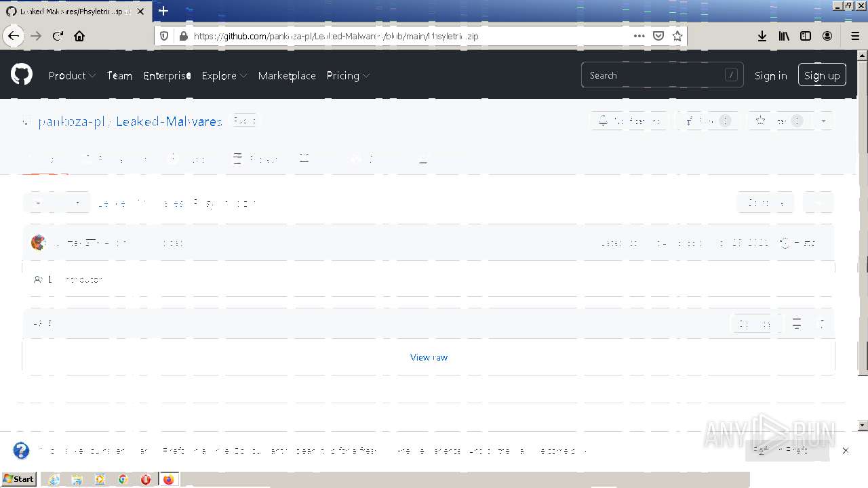Focus the GitHub search field
Viewport: 868px width, 488px height.
(662, 75)
